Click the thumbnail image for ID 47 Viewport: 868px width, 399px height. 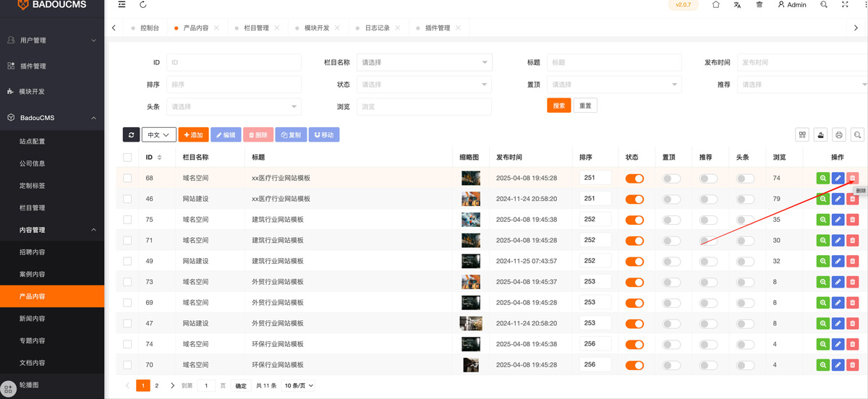click(471, 323)
